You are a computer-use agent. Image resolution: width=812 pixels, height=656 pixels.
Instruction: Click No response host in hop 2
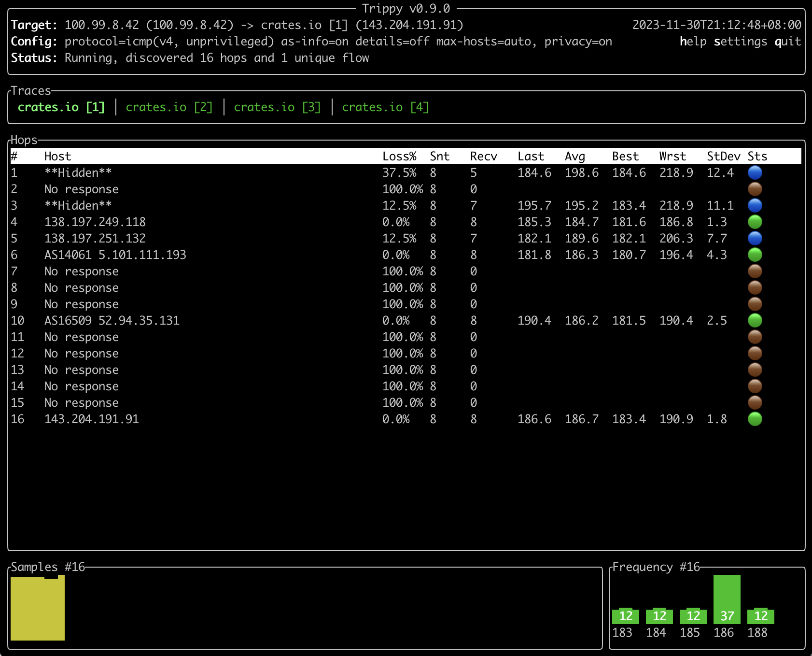(82, 189)
